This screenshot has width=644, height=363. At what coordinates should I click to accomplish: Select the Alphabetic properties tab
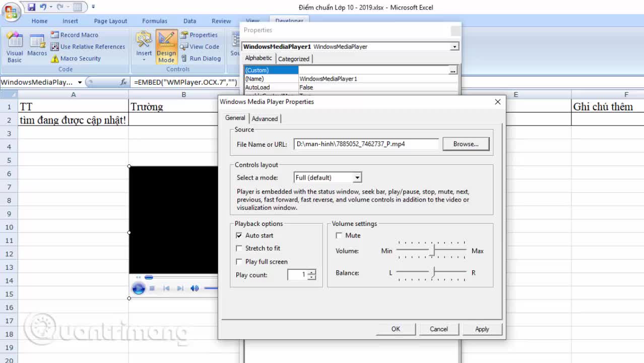259,58
